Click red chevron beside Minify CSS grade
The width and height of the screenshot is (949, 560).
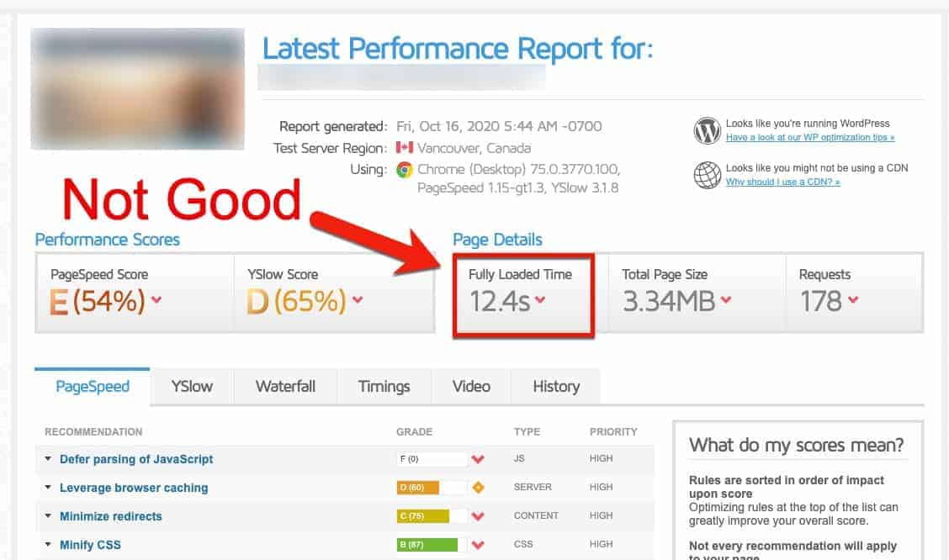pyautogui.click(x=478, y=545)
